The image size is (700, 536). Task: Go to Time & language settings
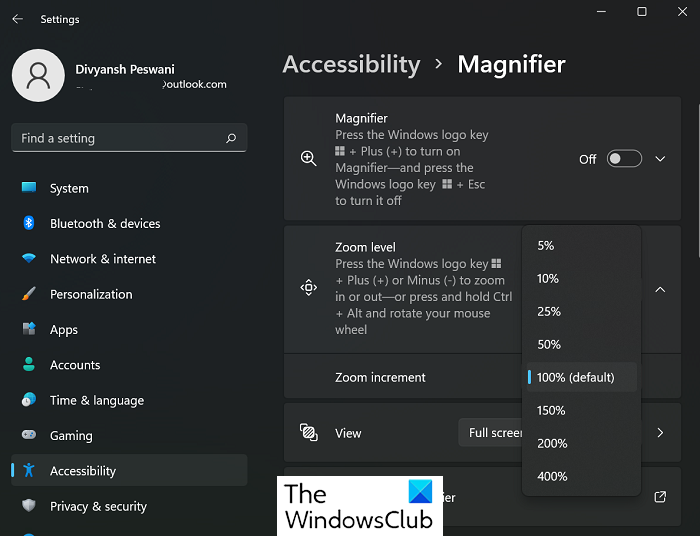pyautogui.click(x=97, y=400)
